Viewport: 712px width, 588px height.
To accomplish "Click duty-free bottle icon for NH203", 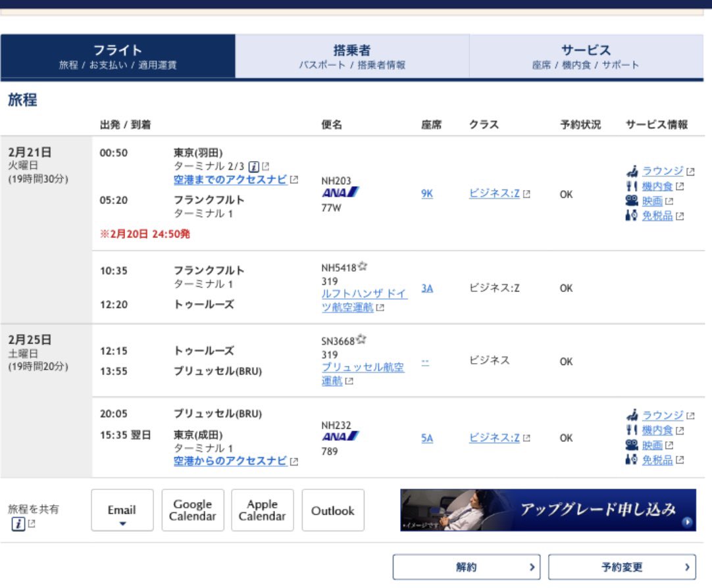I will [632, 216].
